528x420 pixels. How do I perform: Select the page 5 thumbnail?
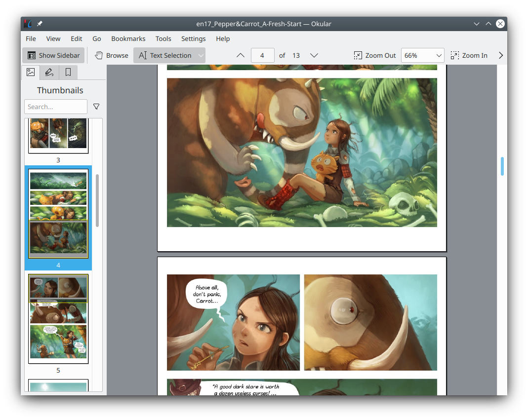tap(58, 318)
